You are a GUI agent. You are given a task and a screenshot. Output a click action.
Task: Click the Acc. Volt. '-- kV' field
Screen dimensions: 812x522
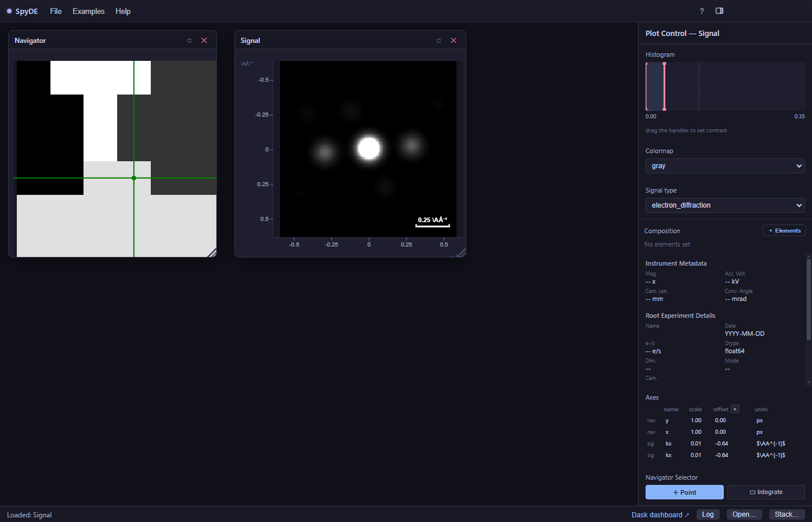pos(732,282)
